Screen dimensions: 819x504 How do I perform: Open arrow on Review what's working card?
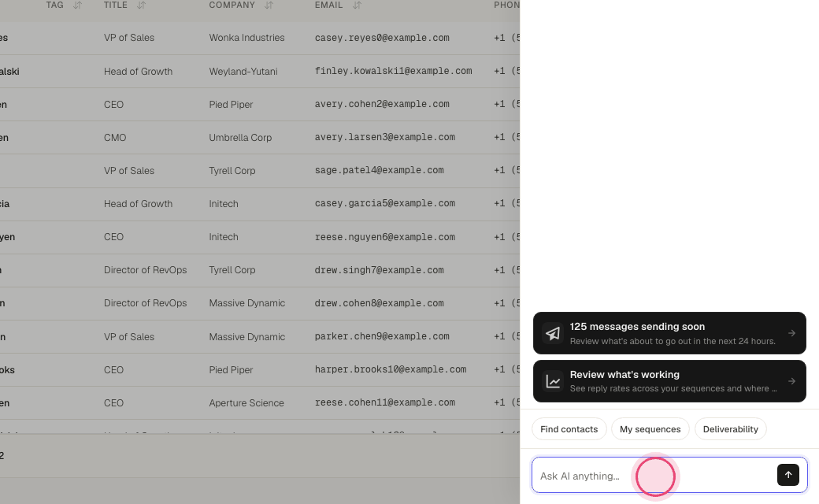click(792, 381)
